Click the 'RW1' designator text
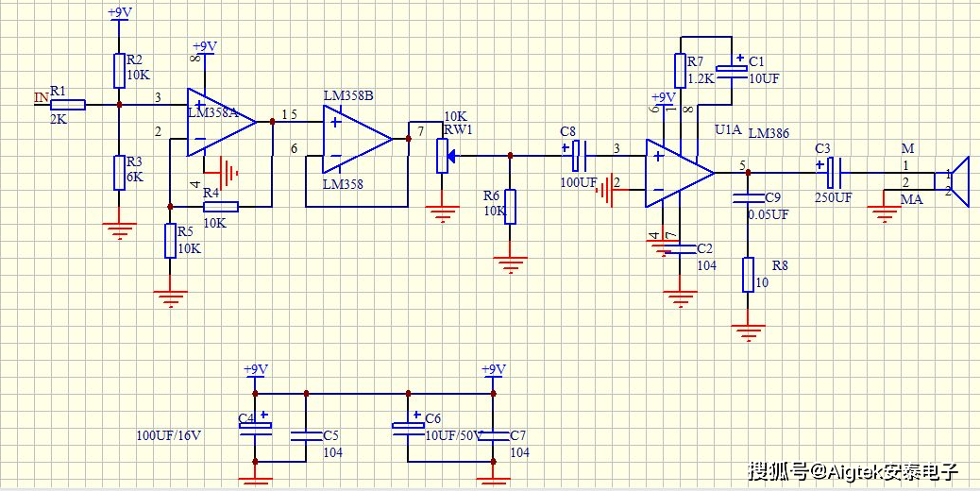980x492 pixels. click(456, 129)
